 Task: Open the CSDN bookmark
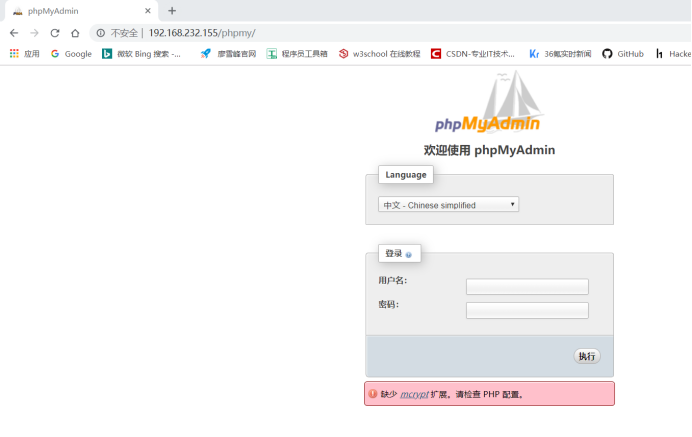coord(473,54)
